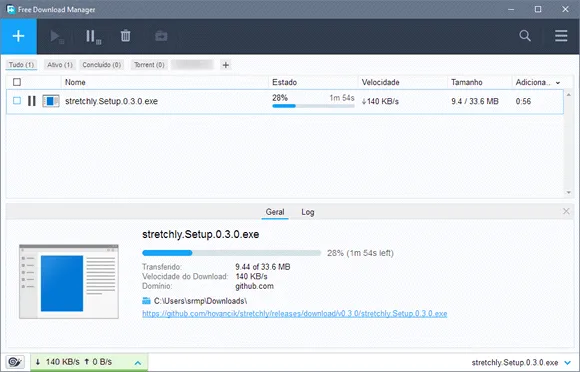Open the Log details tab
Viewport: 580px width, 372px height.
point(307,212)
